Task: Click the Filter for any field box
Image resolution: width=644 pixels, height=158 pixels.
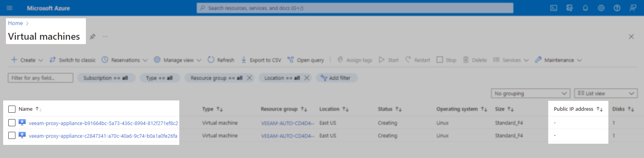Action: tap(40, 78)
